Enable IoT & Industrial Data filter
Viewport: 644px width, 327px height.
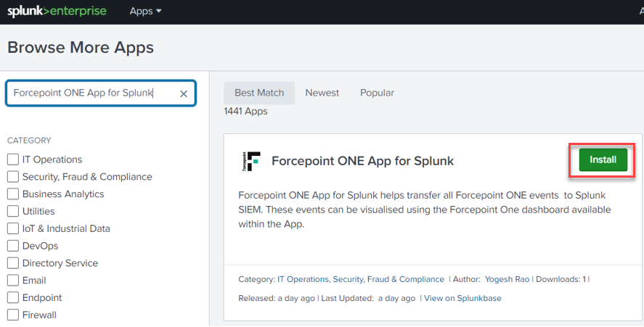click(13, 228)
